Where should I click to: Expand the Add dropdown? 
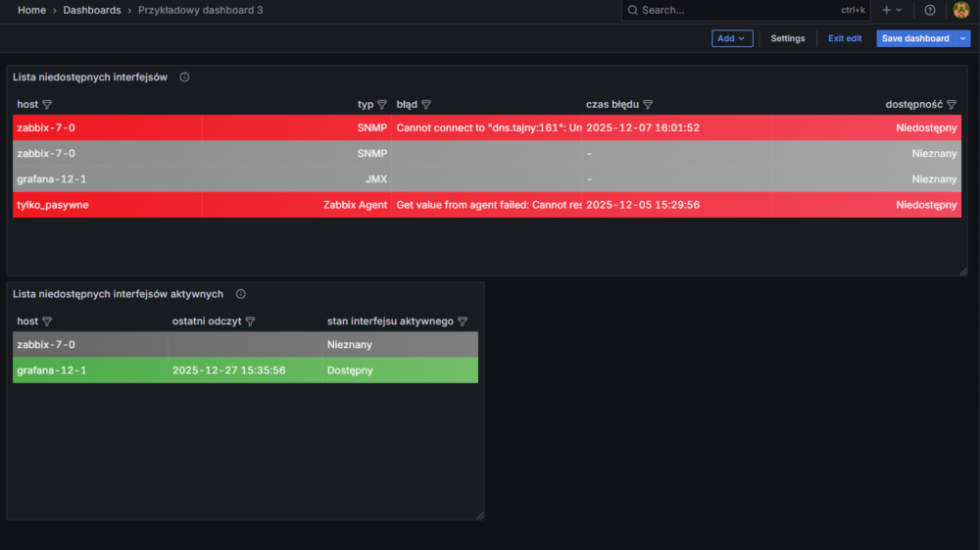732,38
